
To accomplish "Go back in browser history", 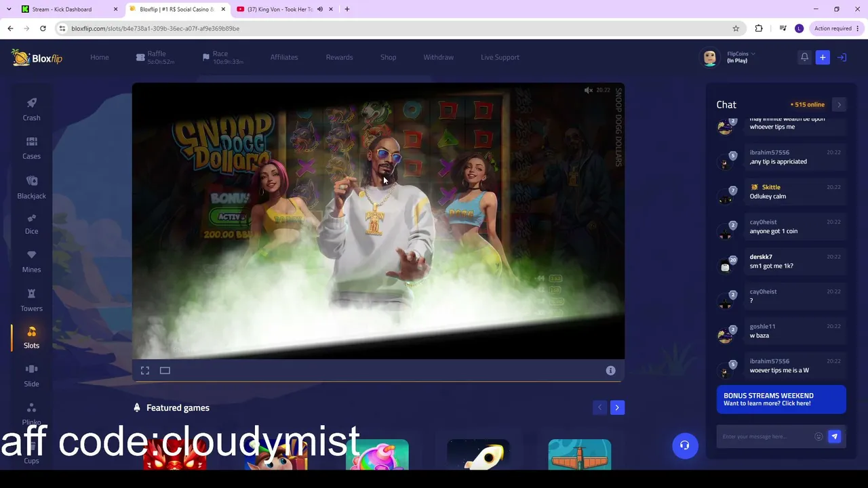I will click(10, 28).
